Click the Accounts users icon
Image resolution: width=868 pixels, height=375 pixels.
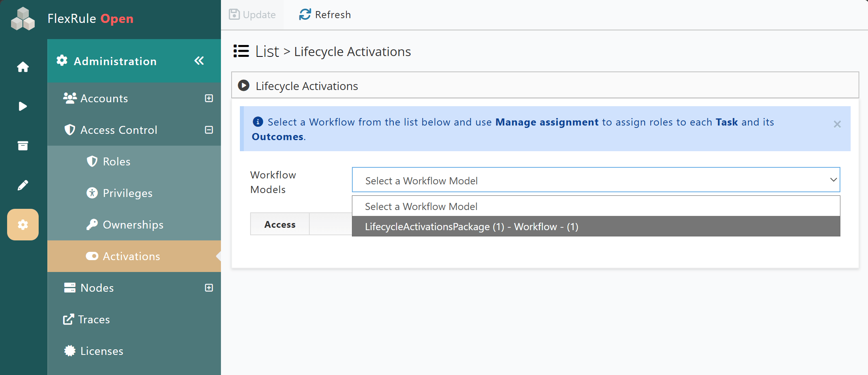(70, 98)
